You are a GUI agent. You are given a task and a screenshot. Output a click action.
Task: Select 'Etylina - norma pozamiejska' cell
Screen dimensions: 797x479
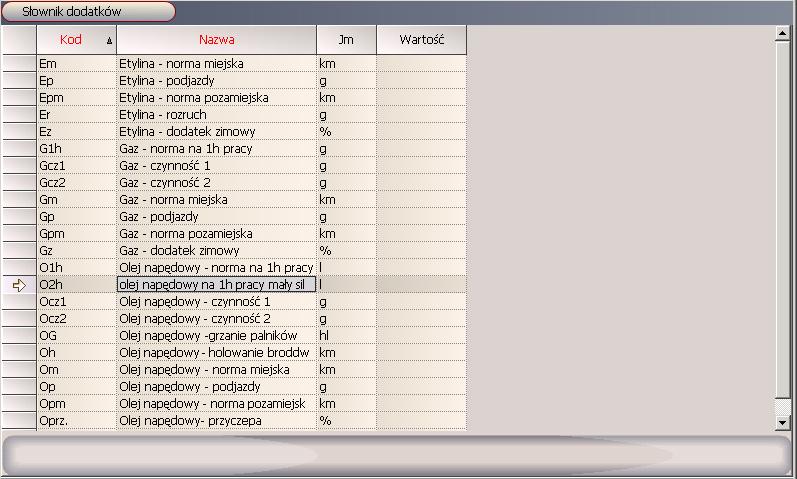point(217,98)
